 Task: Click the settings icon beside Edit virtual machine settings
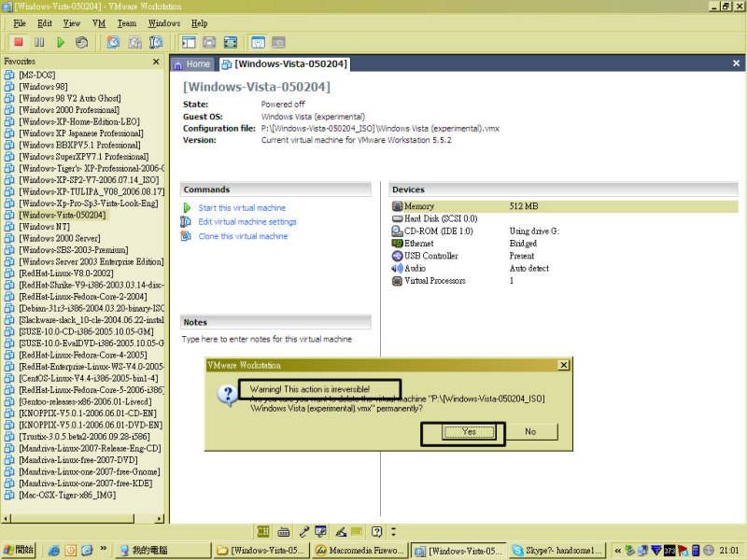tap(186, 222)
